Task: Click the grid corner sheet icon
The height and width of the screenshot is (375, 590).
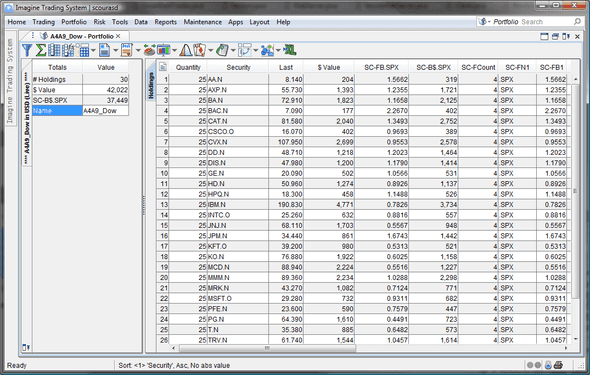Action: click(x=163, y=67)
